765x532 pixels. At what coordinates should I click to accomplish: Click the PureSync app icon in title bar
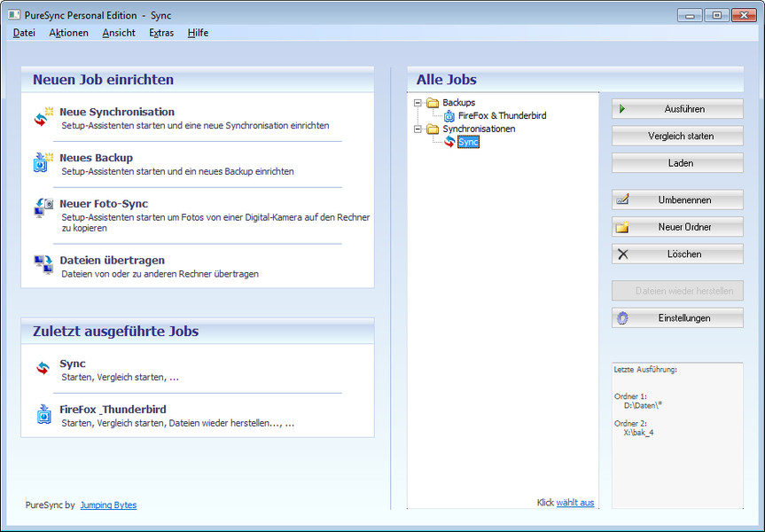pos(14,15)
